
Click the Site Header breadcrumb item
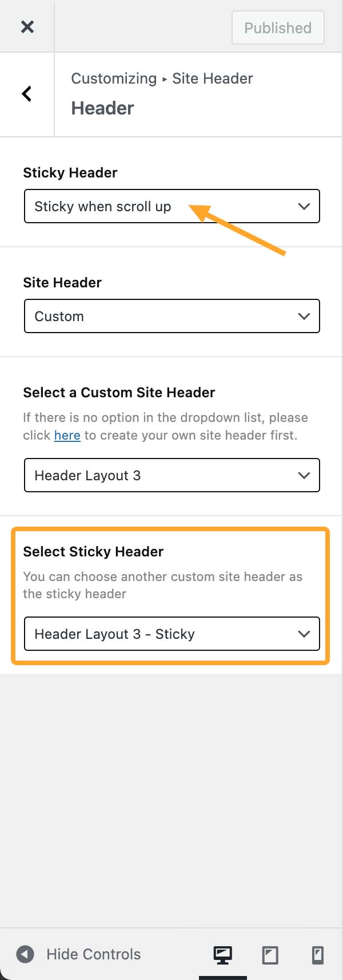[x=212, y=78]
